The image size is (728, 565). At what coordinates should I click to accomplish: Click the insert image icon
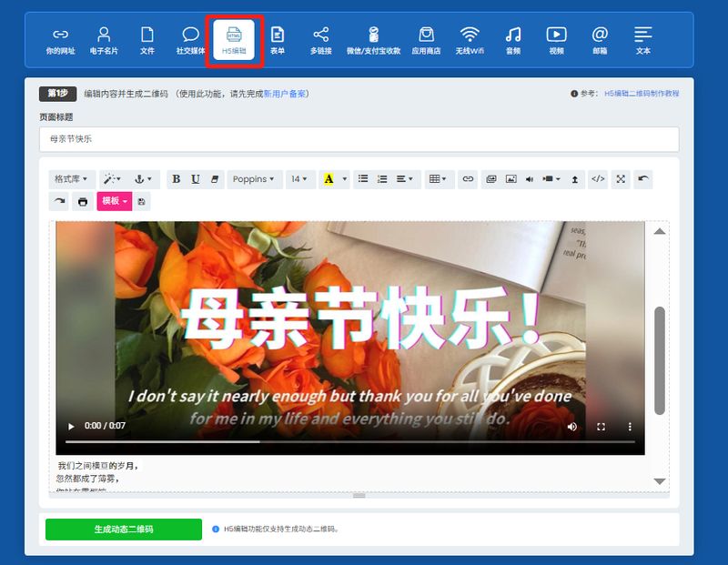pyautogui.click(x=511, y=179)
